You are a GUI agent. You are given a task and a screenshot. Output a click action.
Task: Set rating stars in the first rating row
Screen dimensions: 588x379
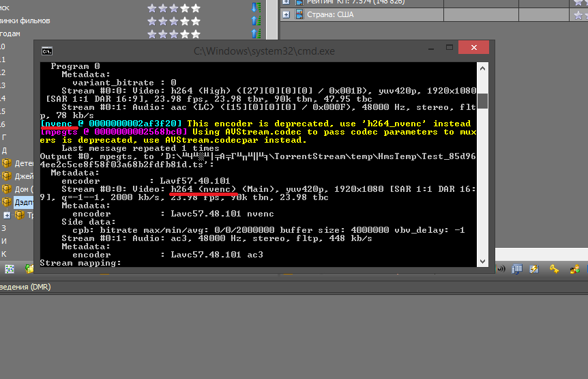[174, 8]
